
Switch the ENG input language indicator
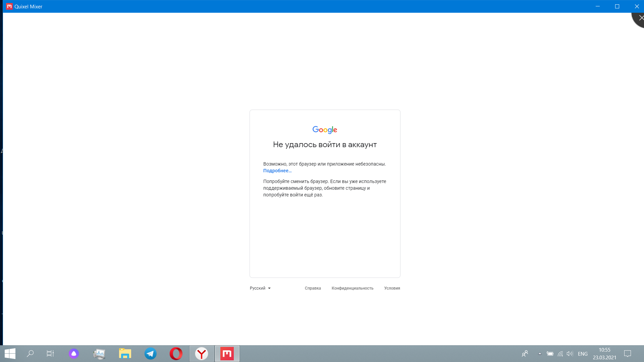(583, 354)
